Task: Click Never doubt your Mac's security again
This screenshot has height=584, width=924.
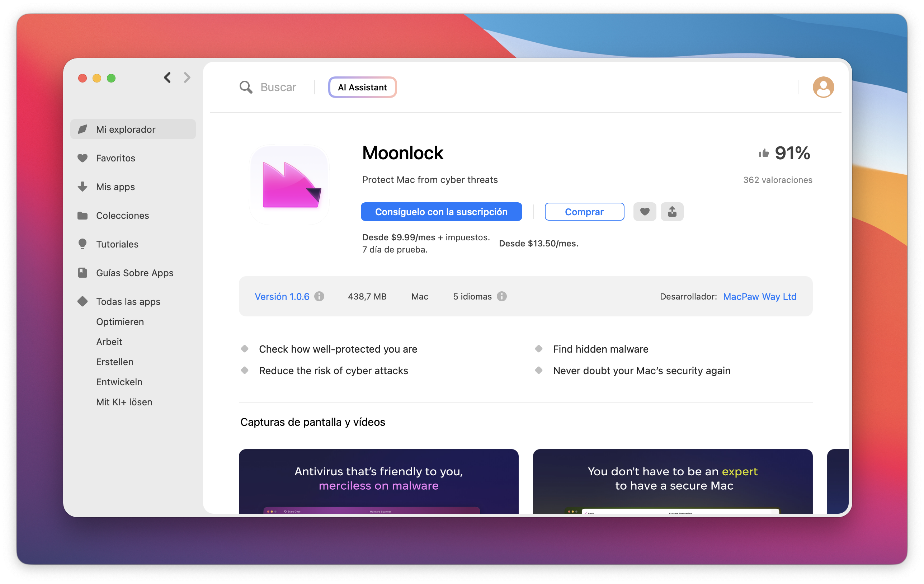Action: (642, 371)
